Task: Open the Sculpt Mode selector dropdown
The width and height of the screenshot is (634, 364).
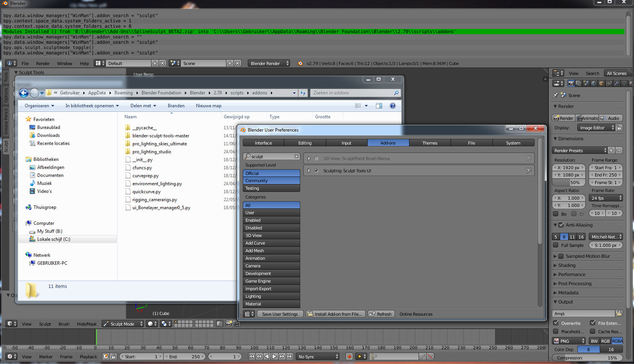Action: tap(123, 324)
